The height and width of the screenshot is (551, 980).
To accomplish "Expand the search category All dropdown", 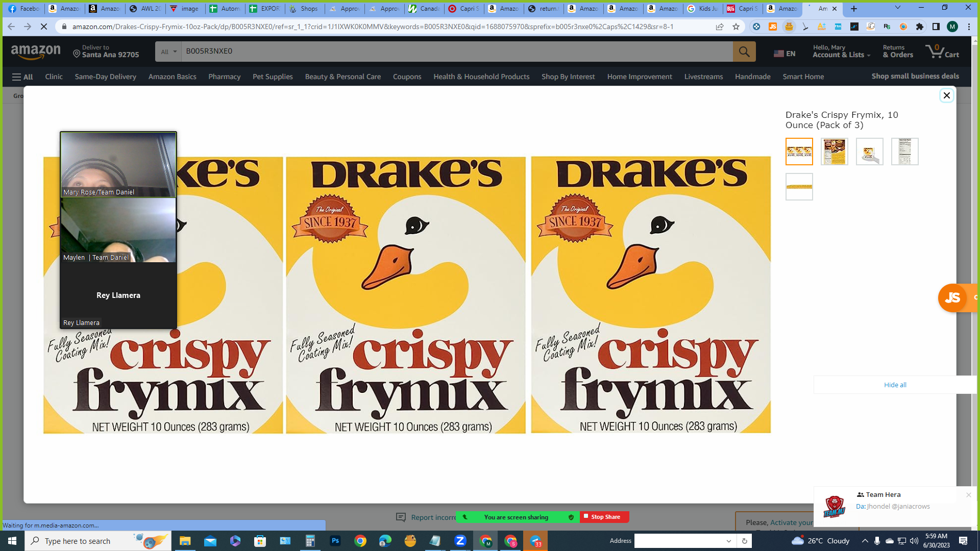I will point(168,52).
